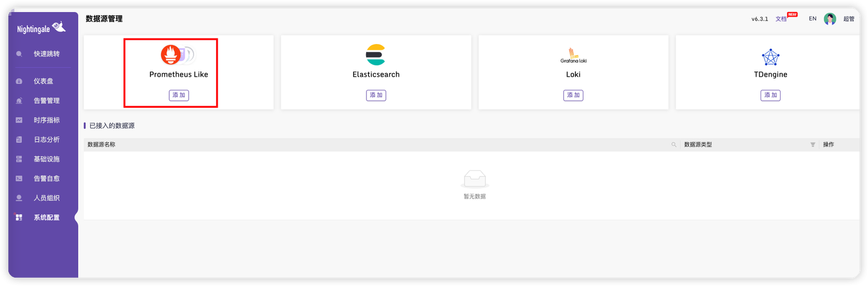Add a Prometheus Like data source
The image size is (868, 286).
[179, 95]
